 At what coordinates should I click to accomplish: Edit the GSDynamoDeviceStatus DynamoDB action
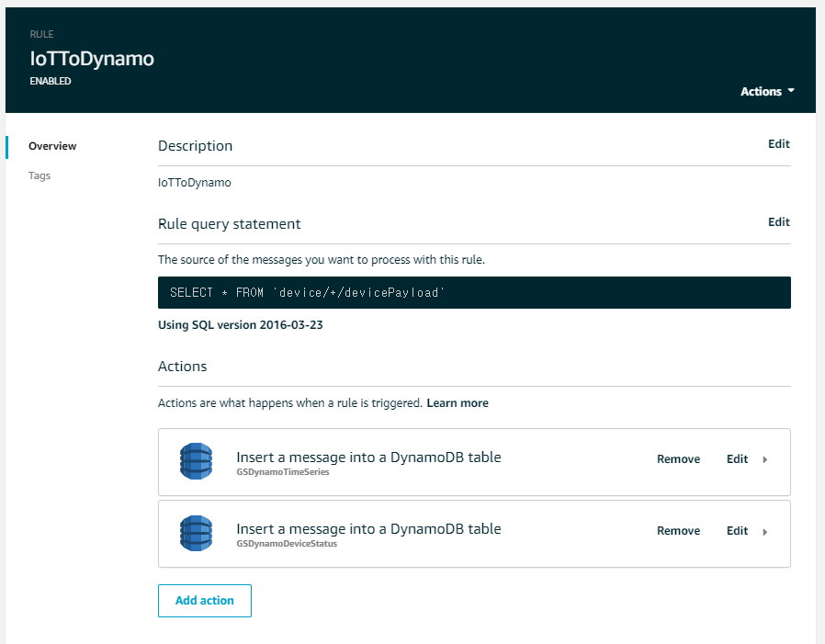737,531
